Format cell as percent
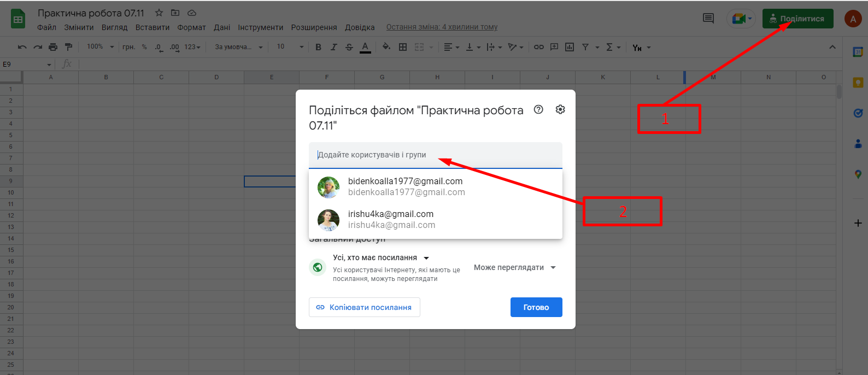Viewport: 868px width, 375px height. pyautogui.click(x=144, y=47)
